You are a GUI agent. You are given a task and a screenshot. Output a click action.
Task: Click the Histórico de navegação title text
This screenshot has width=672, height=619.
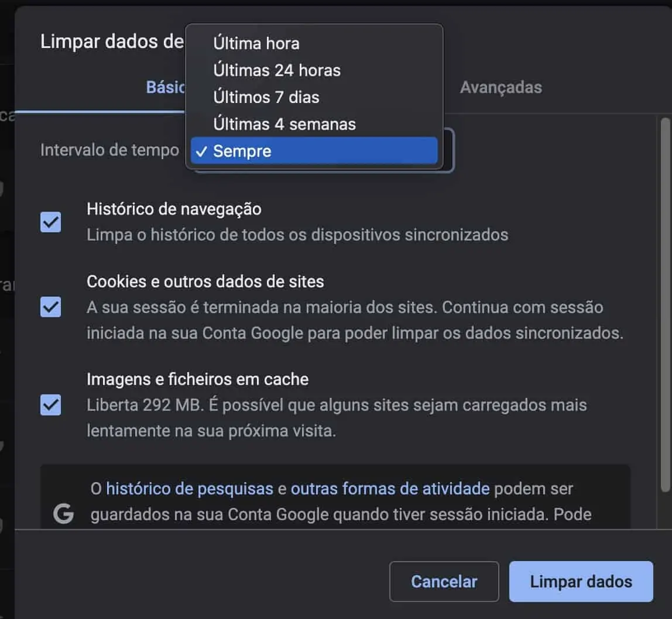(x=174, y=209)
